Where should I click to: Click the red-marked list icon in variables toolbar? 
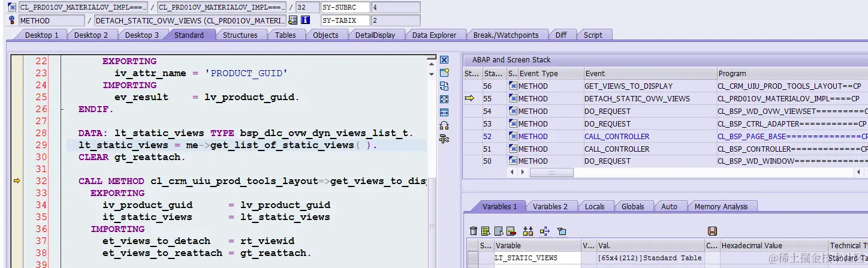click(x=511, y=231)
